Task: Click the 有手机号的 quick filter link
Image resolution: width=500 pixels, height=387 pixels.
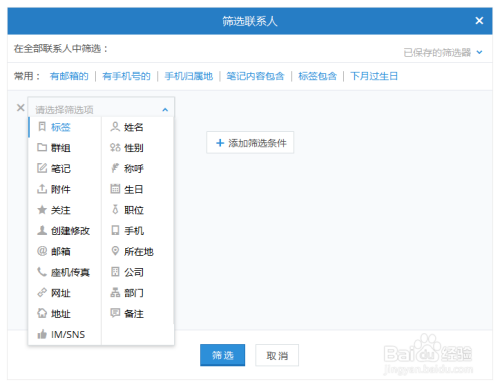Action: pos(126,76)
